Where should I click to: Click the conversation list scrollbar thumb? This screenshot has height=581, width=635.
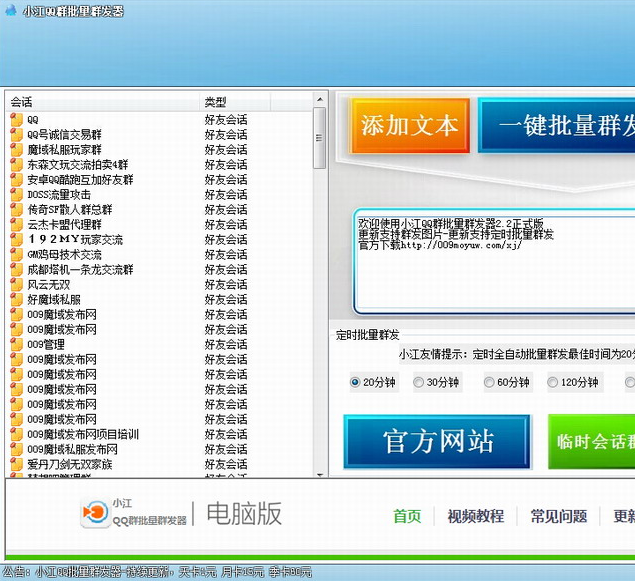coord(320,138)
